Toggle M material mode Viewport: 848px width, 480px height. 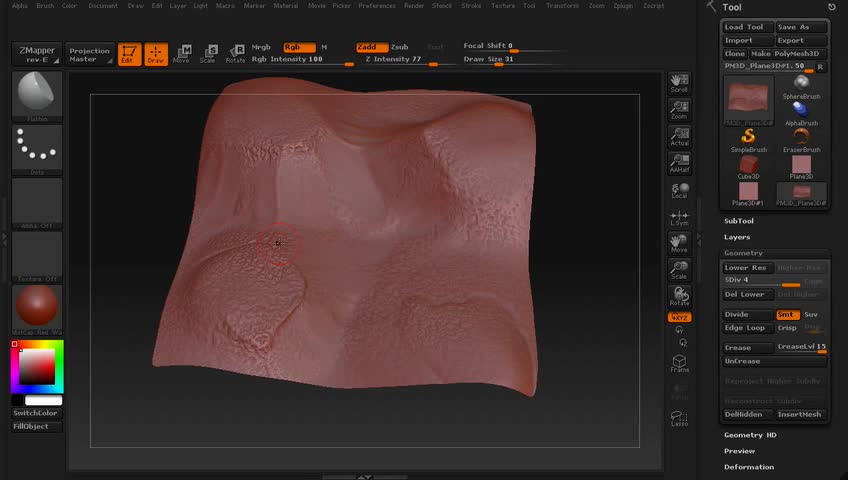[324, 47]
